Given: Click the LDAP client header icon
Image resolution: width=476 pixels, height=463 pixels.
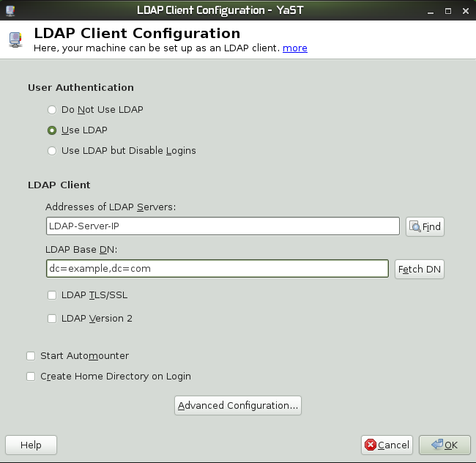Looking at the screenshot, I should (x=15, y=40).
